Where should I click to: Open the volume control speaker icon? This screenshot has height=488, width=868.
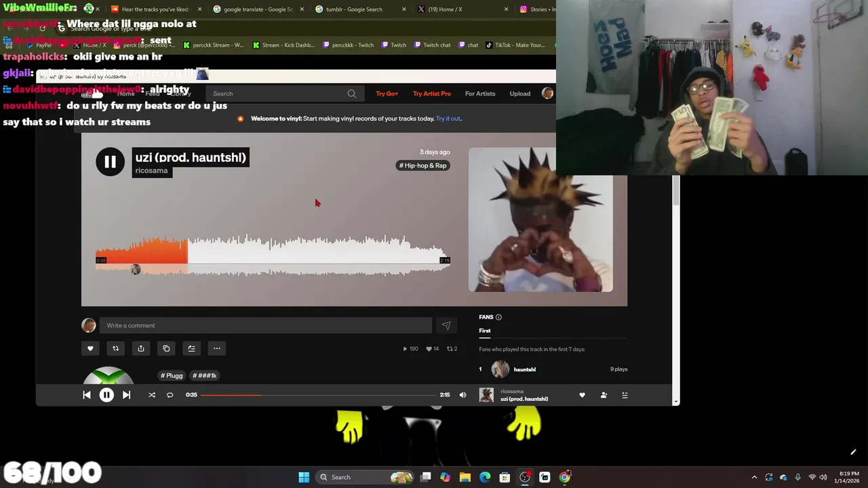click(x=462, y=395)
